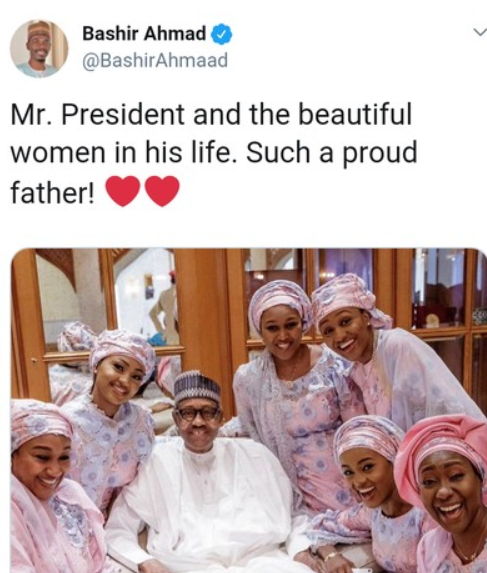Click the seated man's striped cap in the photo

pyautogui.click(x=197, y=387)
